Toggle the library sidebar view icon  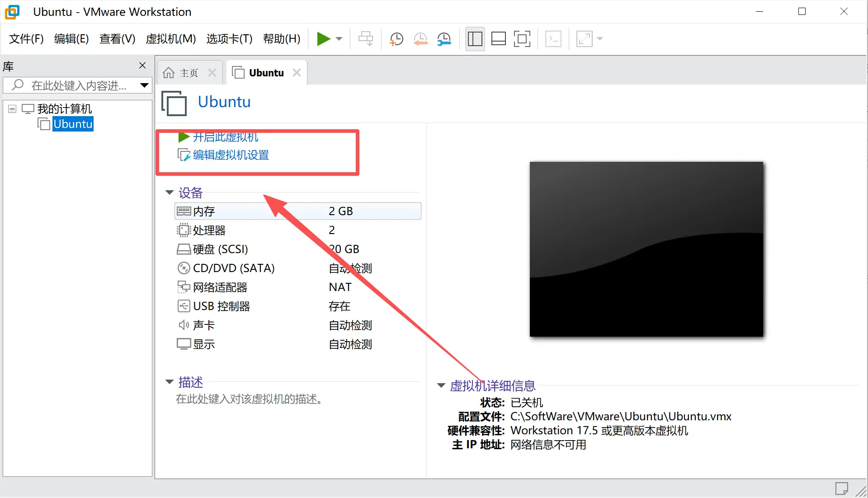tap(475, 39)
